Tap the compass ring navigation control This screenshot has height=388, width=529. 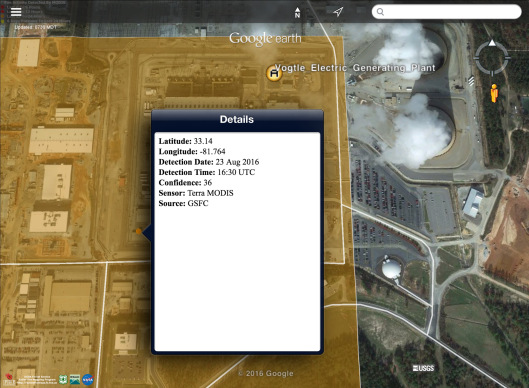pos(492,57)
